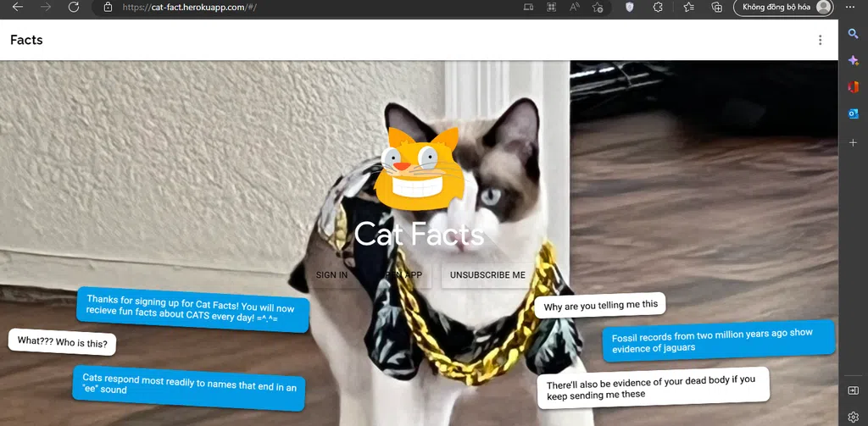Viewport: 868px width, 426px height.
Task: Open Collections in the toolbar
Action: (x=717, y=7)
